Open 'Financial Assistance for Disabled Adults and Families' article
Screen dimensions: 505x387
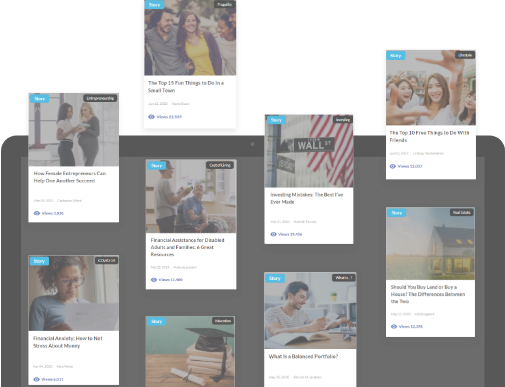point(187,247)
